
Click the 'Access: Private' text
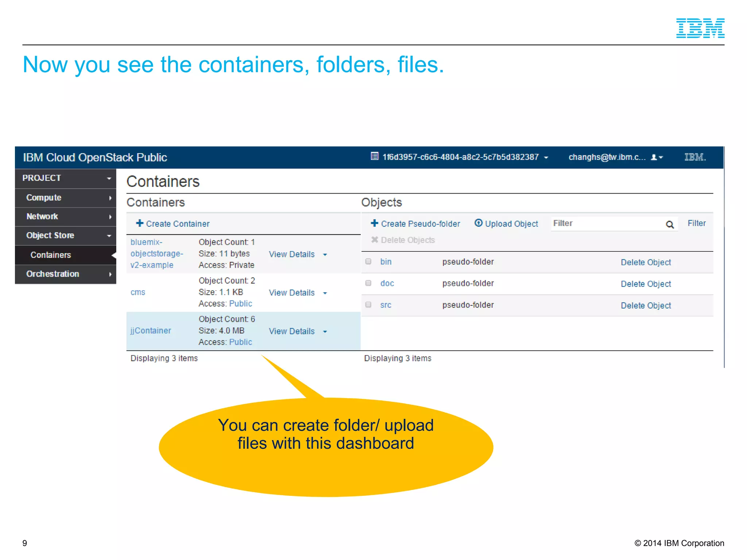tap(226, 265)
